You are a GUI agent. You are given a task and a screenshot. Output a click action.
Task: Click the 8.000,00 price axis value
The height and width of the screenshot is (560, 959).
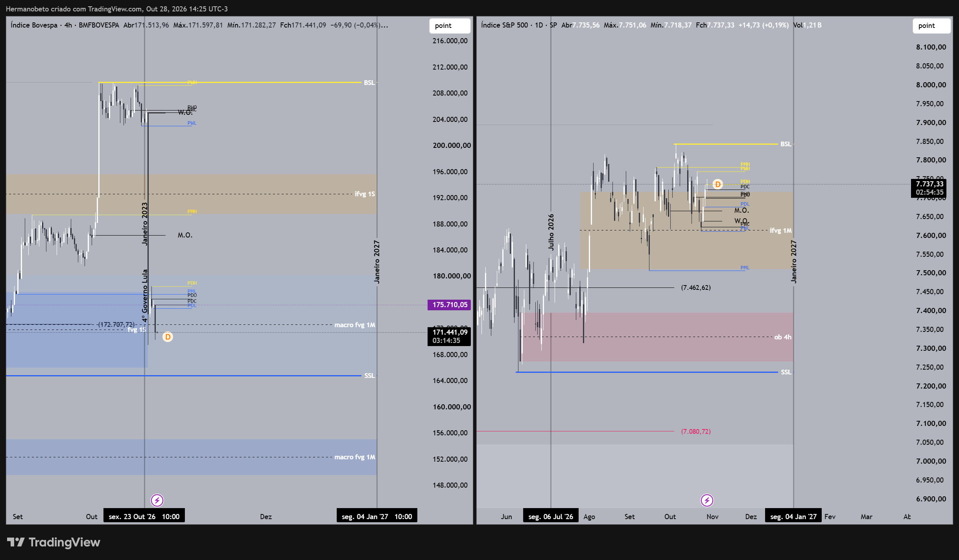(931, 85)
